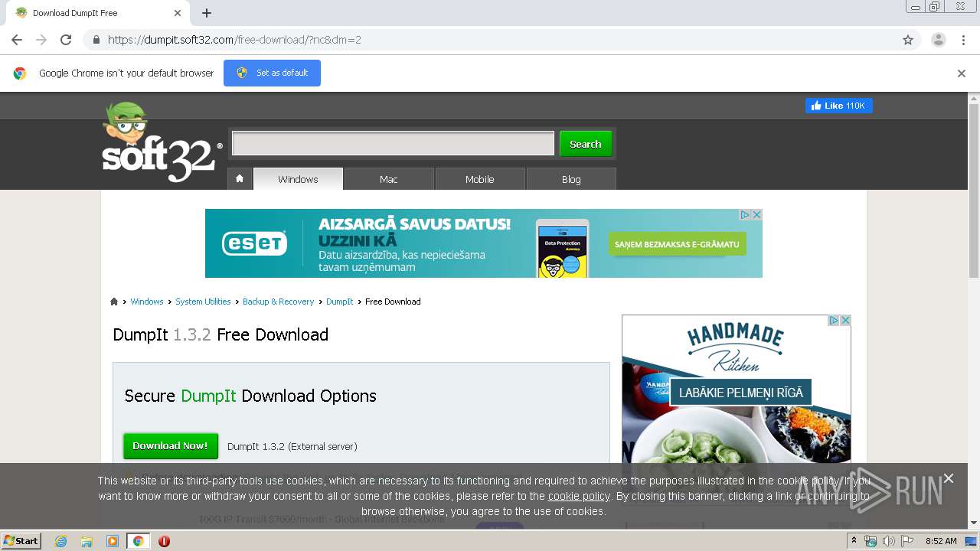The height and width of the screenshot is (551, 980).
Task: Click Chrome taskbar icon
Action: tap(139, 541)
